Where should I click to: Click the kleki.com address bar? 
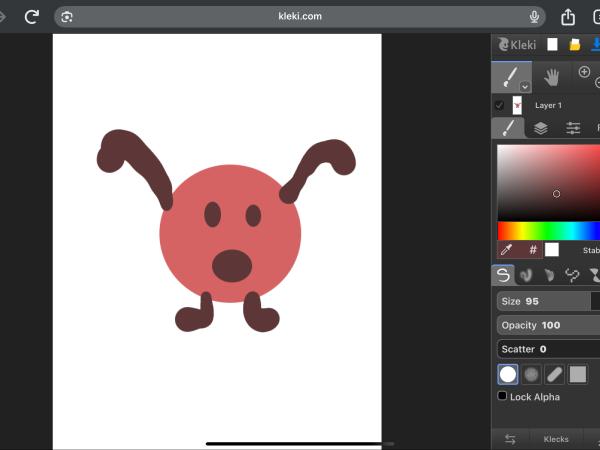coord(301,16)
